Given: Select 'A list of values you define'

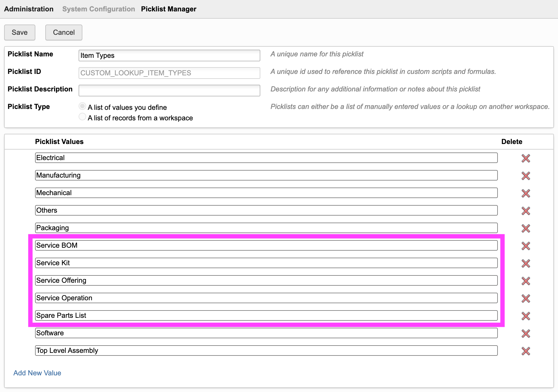Looking at the screenshot, I should pyautogui.click(x=82, y=106).
